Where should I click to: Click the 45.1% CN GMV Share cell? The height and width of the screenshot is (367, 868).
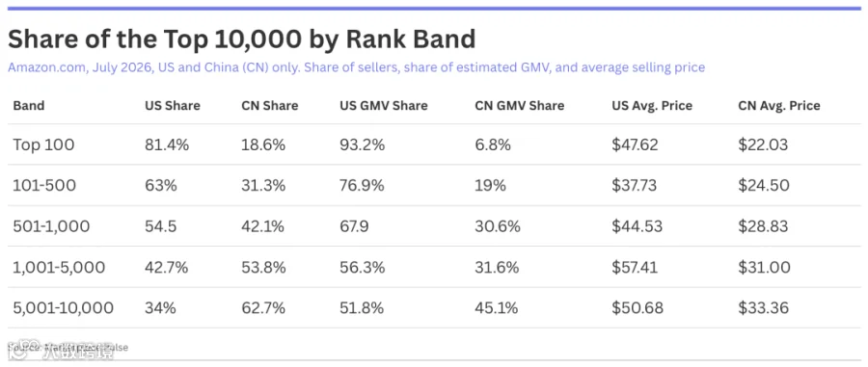coord(497,308)
